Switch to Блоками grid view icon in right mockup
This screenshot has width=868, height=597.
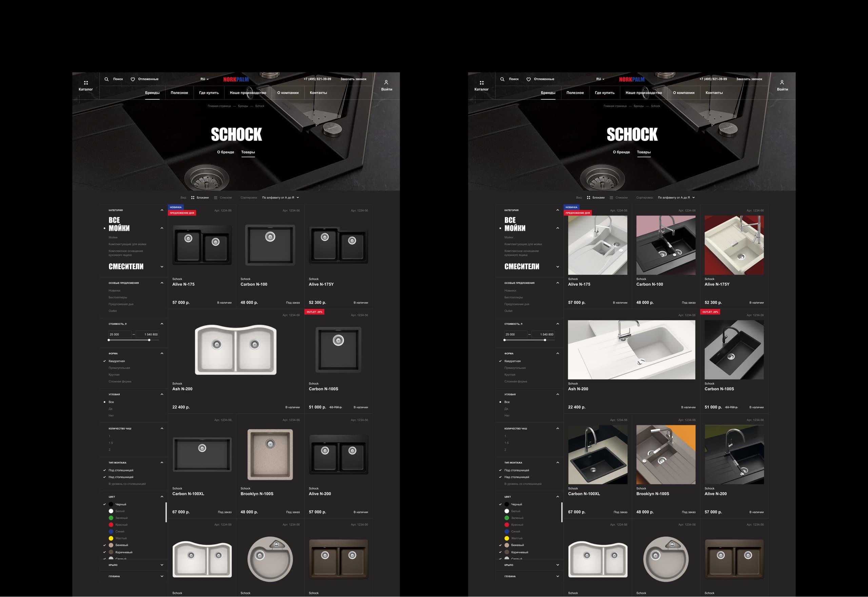coord(589,198)
